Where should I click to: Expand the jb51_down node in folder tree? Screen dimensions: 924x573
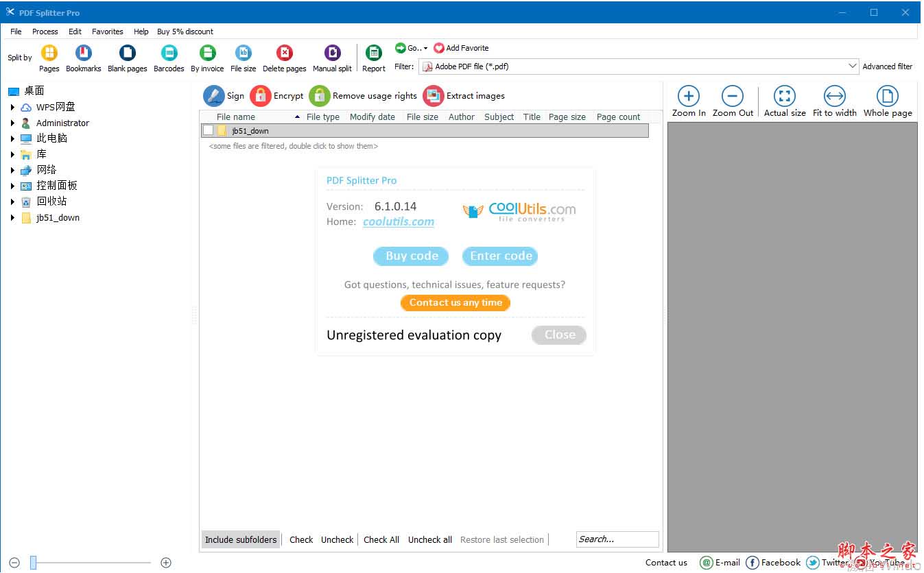pyautogui.click(x=12, y=217)
